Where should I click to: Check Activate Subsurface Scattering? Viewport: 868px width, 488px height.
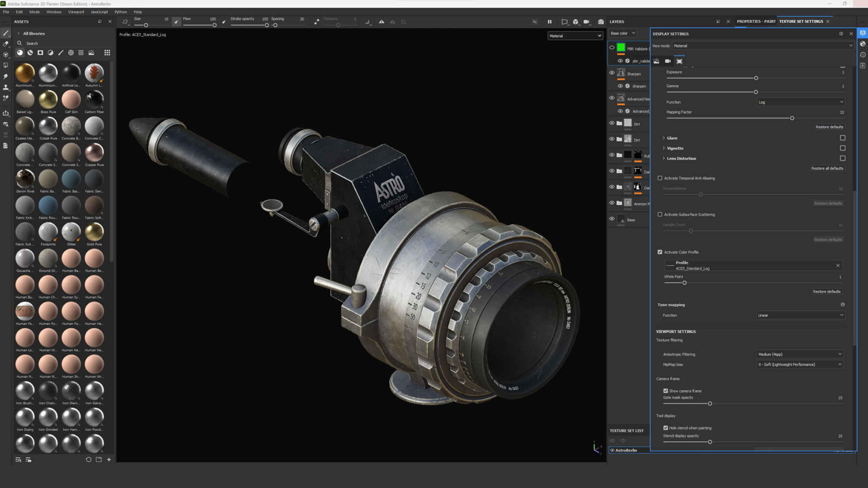pos(660,214)
